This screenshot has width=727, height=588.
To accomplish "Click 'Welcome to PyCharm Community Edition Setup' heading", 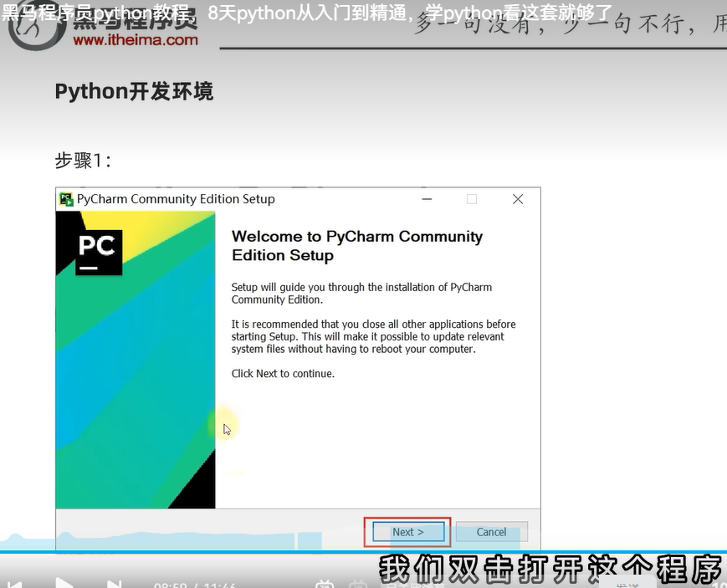I will click(357, 246).
